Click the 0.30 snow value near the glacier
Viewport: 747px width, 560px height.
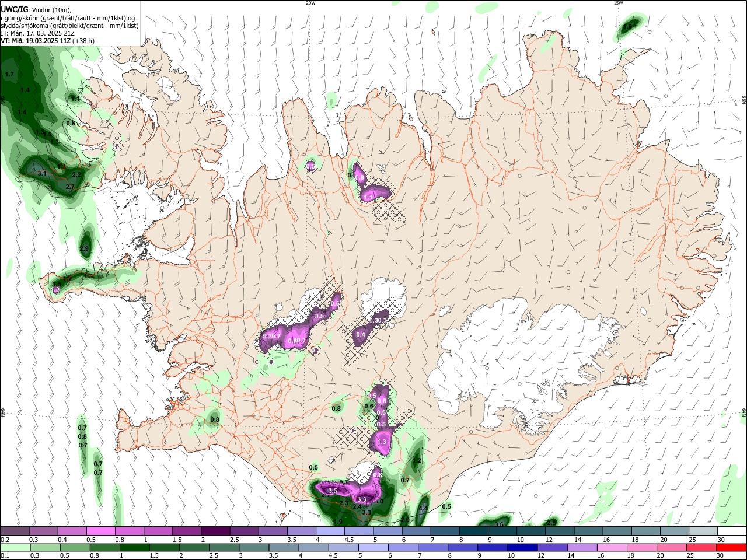[x=376, y=320]
